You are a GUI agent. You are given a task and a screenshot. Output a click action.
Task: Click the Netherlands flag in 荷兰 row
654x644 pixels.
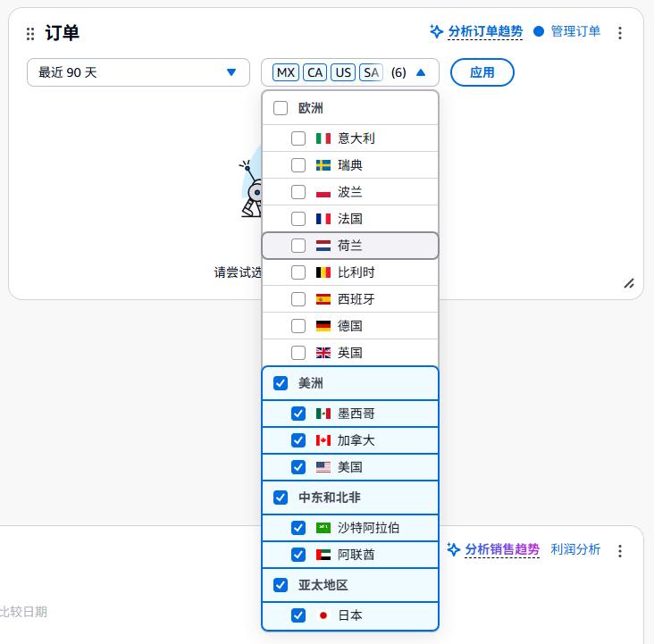tap(323, 246)
